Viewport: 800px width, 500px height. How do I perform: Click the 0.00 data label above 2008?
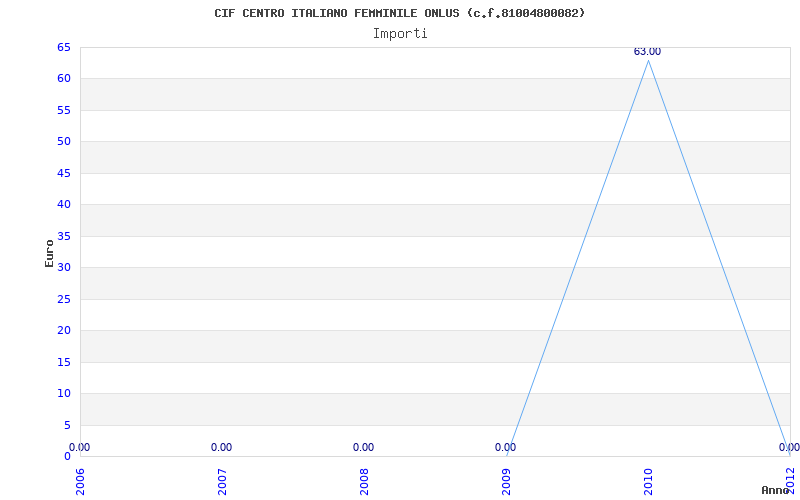[363, 447]
